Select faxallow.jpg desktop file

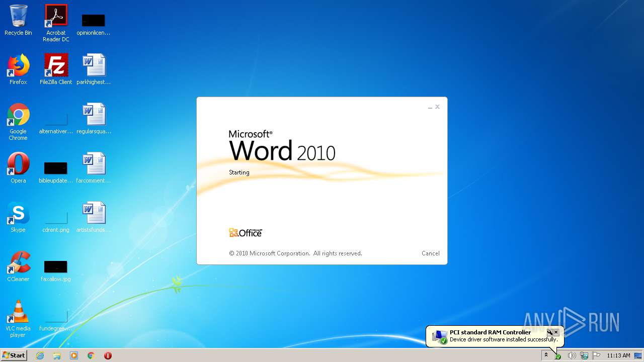(x=56, y=271)
